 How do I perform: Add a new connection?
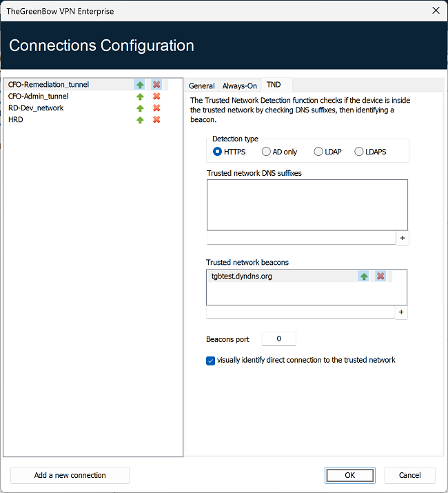tap(70, 475)
